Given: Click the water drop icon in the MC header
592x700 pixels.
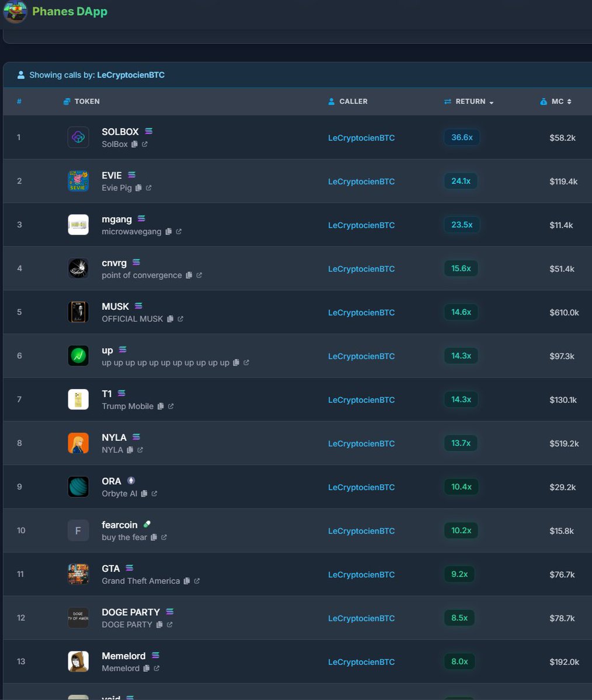Looking at the screenshot, I should pos(543,101).
